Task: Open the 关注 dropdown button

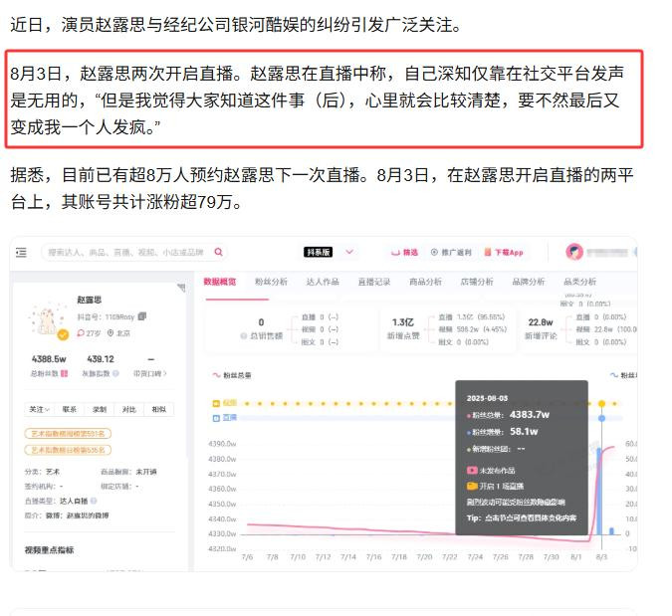Action: click(39, 409)
